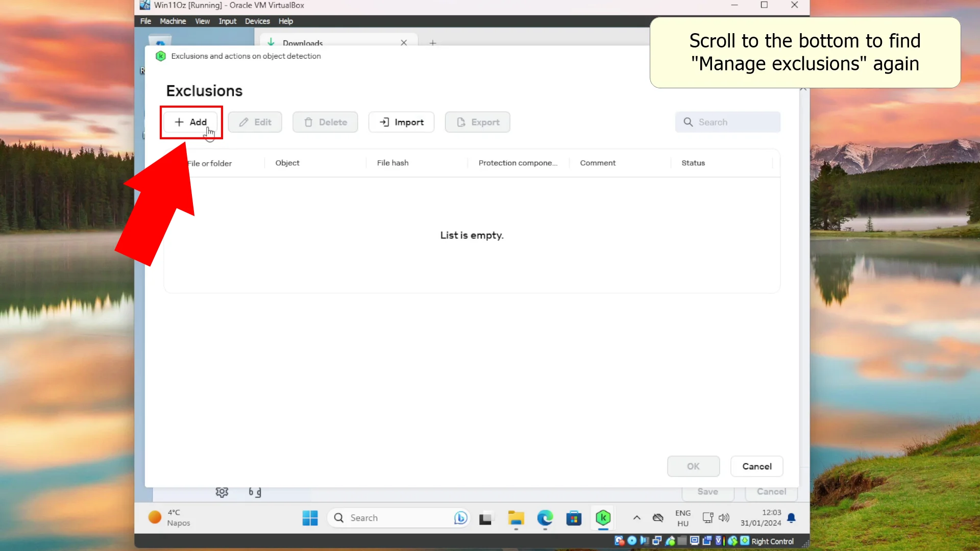Open clock and date 12:03 flyout

coord(761,518)
